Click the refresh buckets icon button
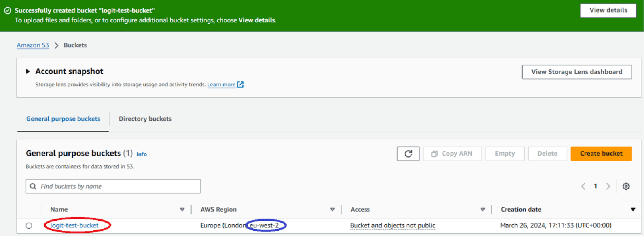The width and height of the screenshot is (644, 236). tap(408, 153)
